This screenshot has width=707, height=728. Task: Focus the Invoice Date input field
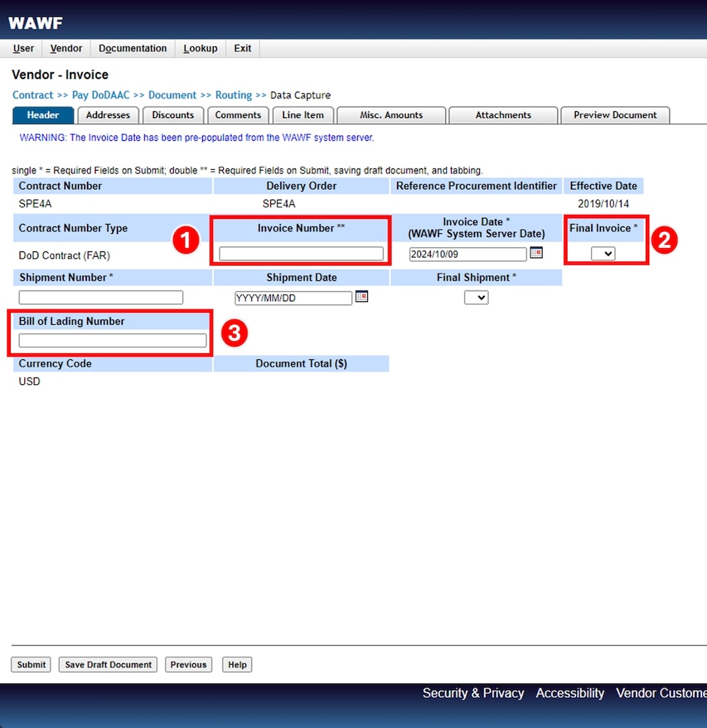[x=468, y=254]
